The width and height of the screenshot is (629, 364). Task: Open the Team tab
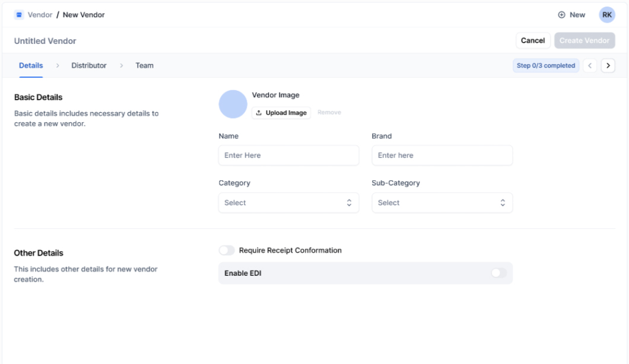(144, 66)
